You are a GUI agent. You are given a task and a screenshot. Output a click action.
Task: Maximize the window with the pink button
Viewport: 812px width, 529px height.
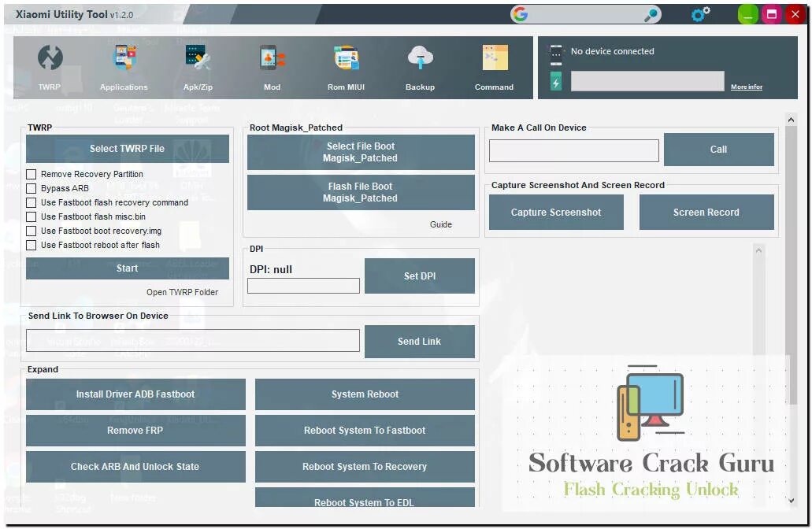click(x=772, y=14)
